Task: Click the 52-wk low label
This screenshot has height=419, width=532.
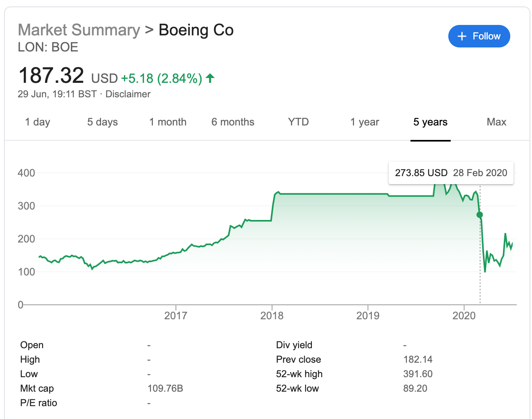Action: [x=297, y=388]
